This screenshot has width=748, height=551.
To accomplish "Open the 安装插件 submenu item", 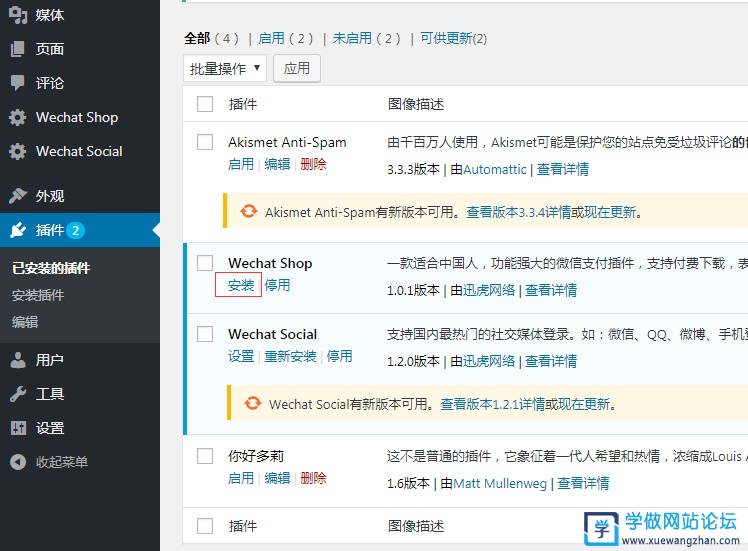I will click(x=38, y=295).
